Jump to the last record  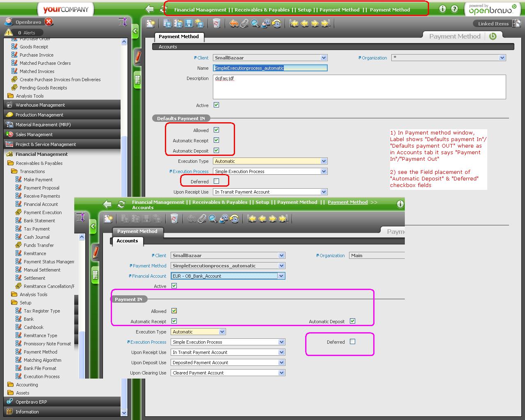[326, 24]
